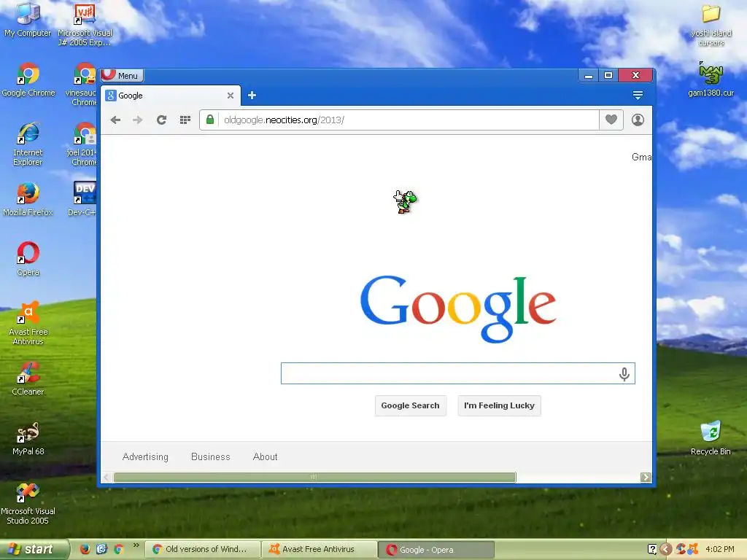The height and width of the screenshot is (560, 747).
Task: Select Google Chrome desktop shortcut
Action: pyautogui.click(x=28, y=79)
